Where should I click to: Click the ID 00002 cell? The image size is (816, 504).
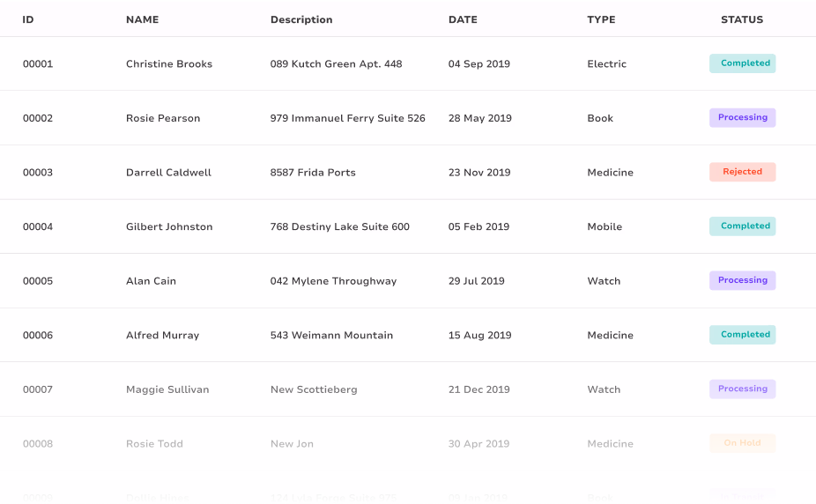38,119
